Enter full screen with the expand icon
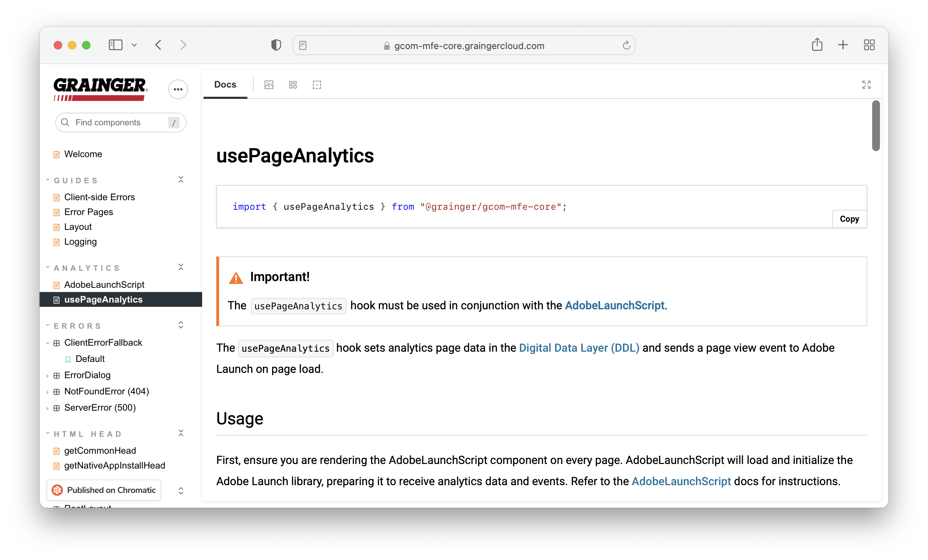The height and width of the screenshot is (560, 928). [x=866, y=85]
